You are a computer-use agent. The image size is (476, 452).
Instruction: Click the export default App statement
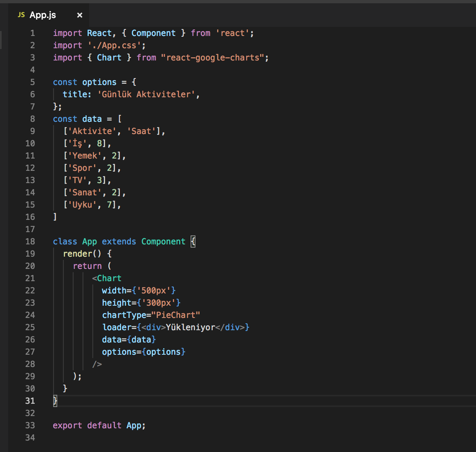coord(99,425)
